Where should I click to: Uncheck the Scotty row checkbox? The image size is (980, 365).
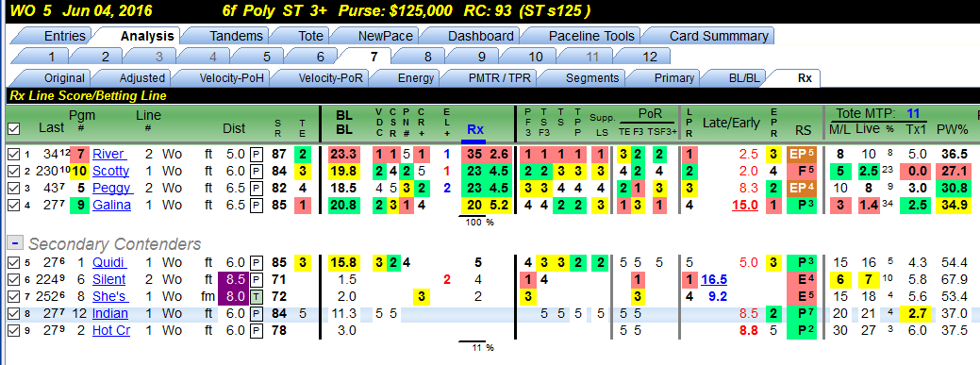point(13,172)
